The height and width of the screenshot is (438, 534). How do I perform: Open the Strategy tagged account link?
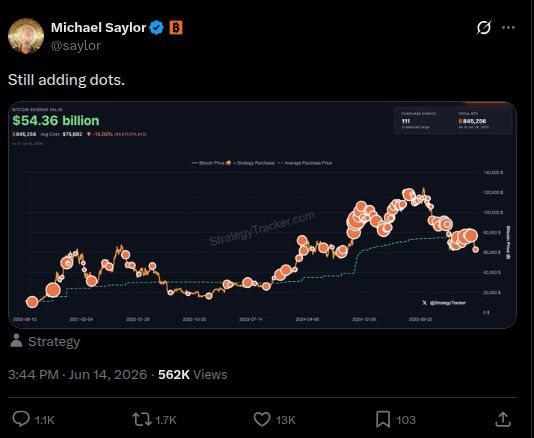click(x=54, y=342)
